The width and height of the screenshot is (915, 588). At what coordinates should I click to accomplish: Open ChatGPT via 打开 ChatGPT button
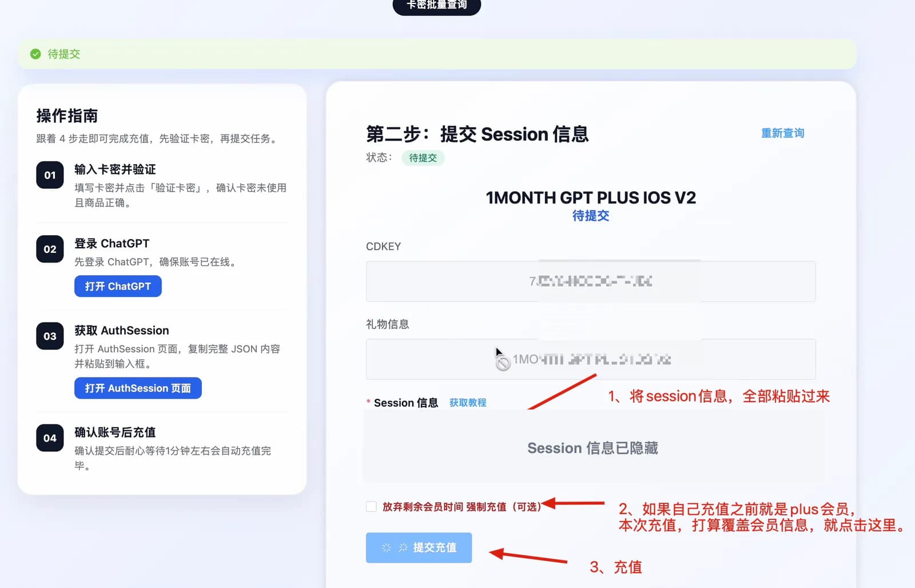118,286
